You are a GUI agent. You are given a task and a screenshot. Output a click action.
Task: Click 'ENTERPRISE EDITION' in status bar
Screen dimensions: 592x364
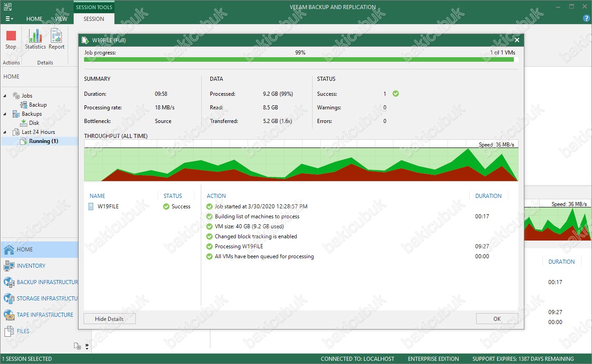(433, 359)
